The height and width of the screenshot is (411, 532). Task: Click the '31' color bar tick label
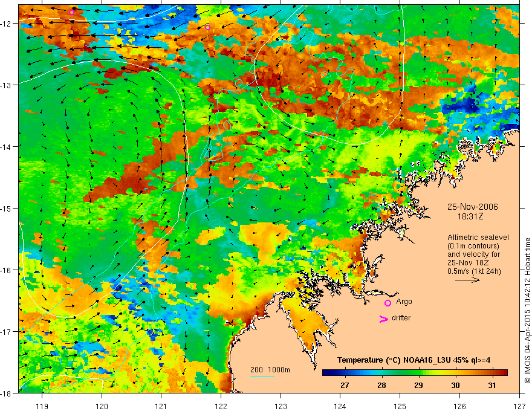(x=492, y=385)
